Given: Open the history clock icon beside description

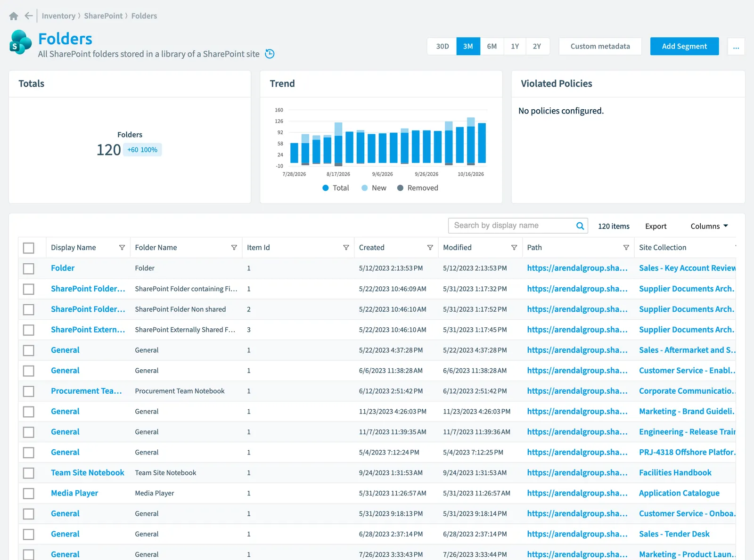Looking at the screenshot, I should click(270, 54).
